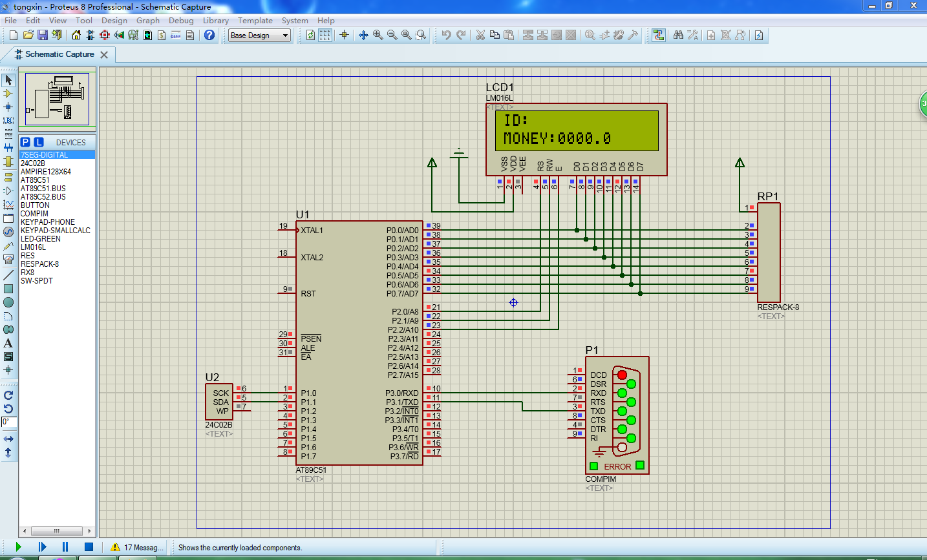The image size is (927, 560).
Task: Select the 2D Graphics Text tool
Action: [8, 343]
